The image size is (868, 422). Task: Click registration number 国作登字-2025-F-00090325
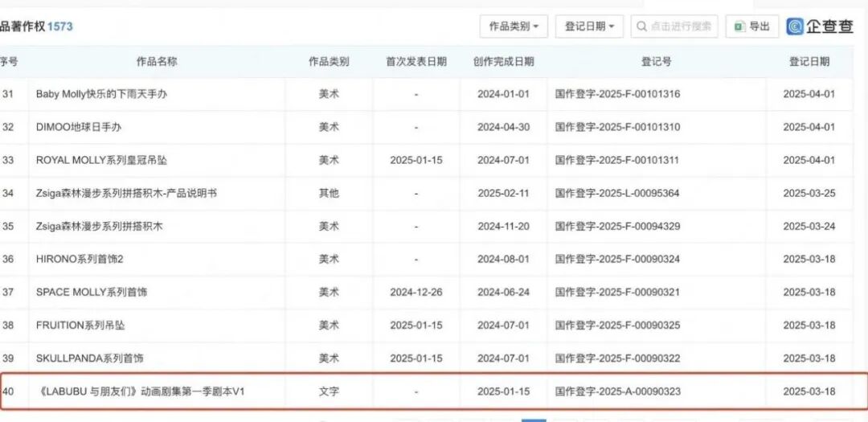coord(617,325)
